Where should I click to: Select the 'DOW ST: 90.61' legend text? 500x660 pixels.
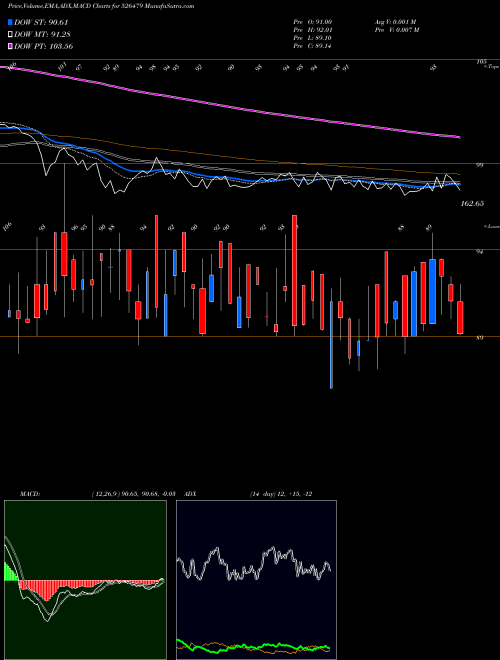click(x=41, y=22)
